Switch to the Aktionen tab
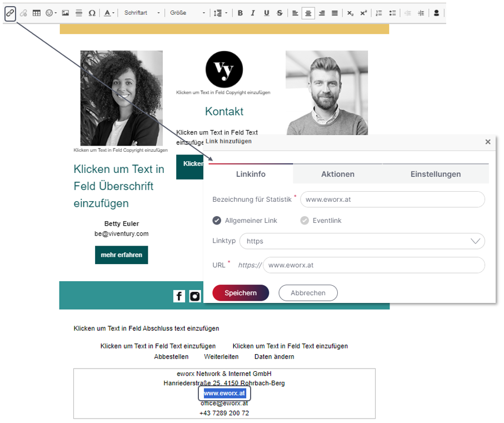The image size is (504, 423). click(337, 174)
